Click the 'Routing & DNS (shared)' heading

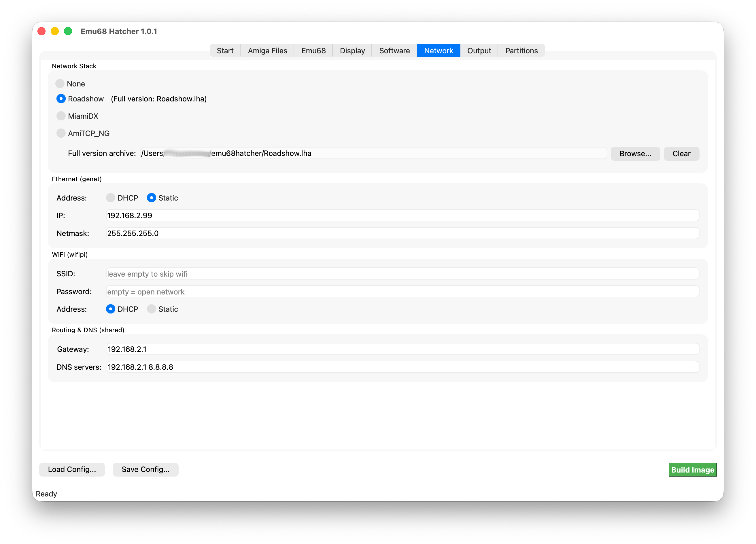(88, 330)
